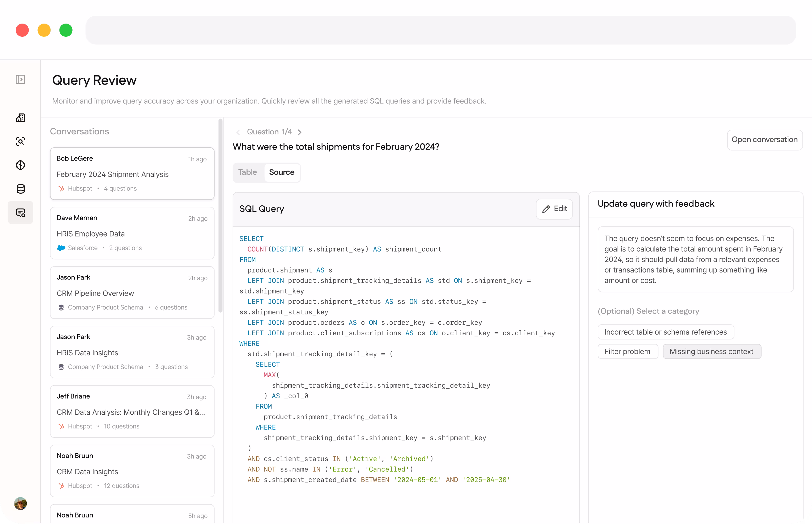Screen dimensions: 812x524
Task: Click the Edit button for SQL Query
Action: tap(554, 209)
